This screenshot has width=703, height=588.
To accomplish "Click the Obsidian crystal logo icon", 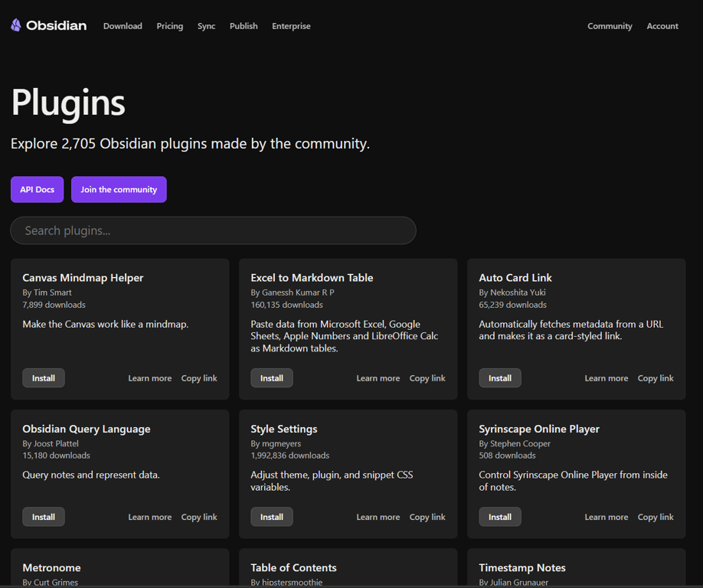I will click(15, 25).
